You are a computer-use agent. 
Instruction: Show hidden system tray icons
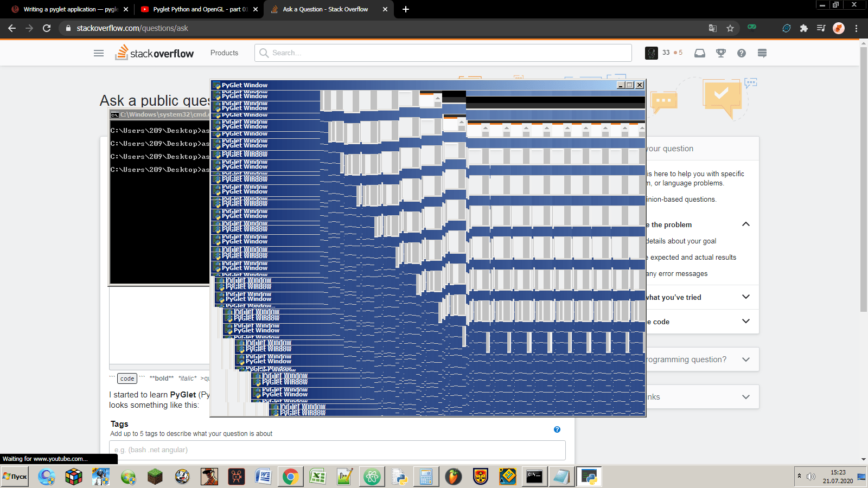pos(799,476)
